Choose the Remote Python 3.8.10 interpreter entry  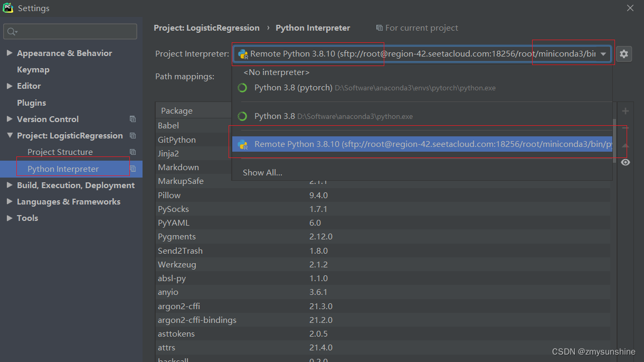click(x=422, y=144)
